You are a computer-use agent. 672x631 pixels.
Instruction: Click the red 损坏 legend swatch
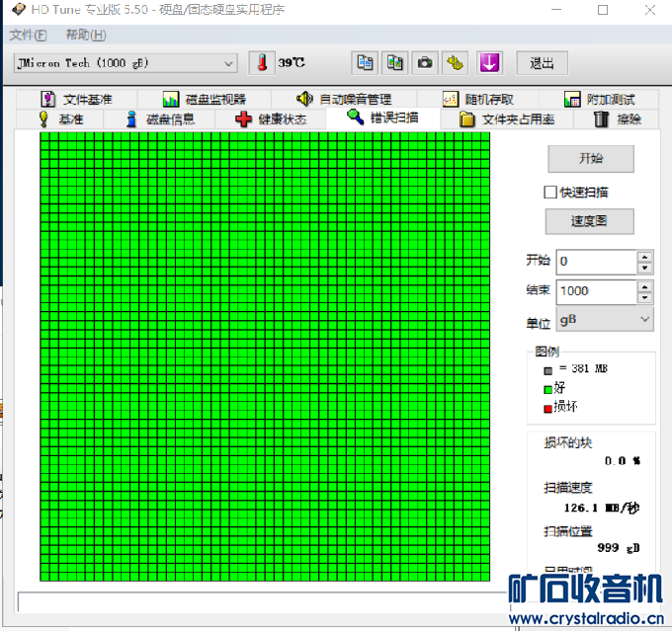[547, 409]
